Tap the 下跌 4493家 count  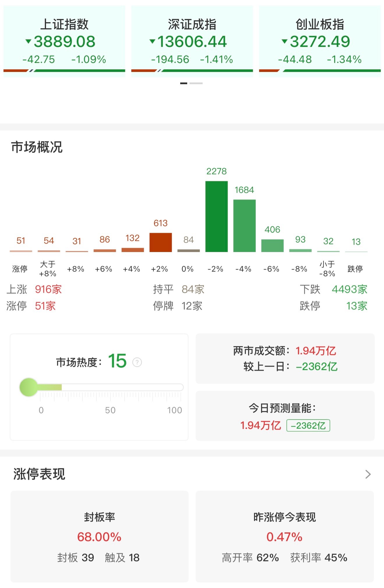[349, 289]
